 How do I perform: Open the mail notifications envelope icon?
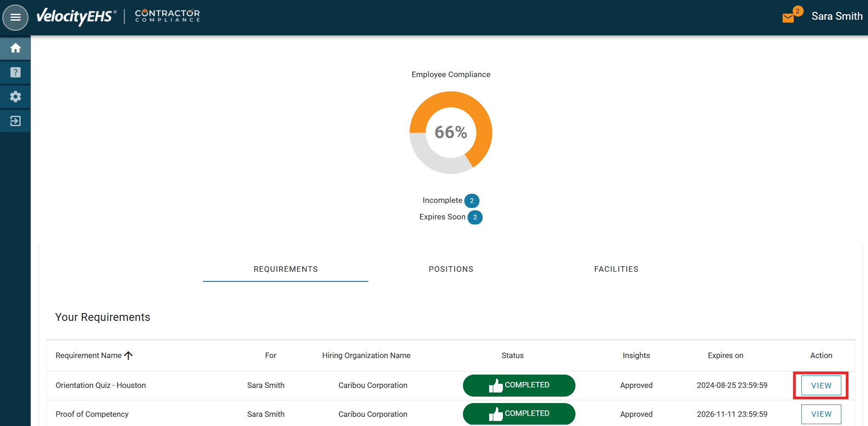pos(788,18)
